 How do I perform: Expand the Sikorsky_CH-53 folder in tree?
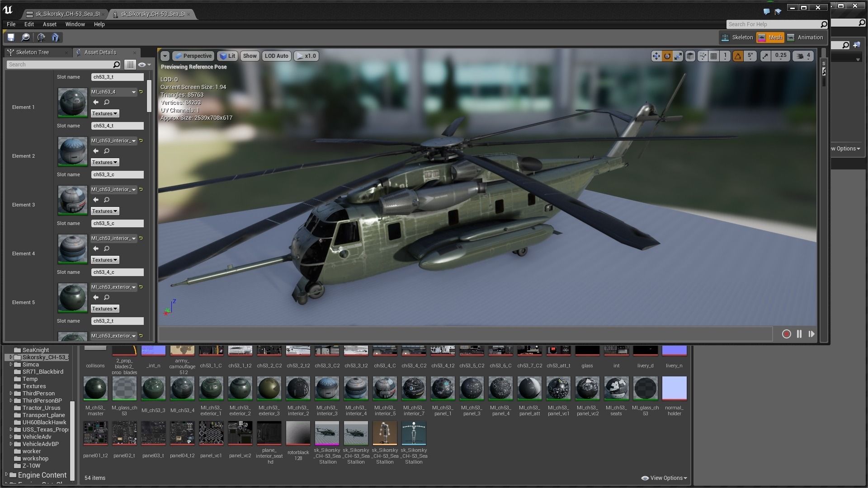coord(11,357)
